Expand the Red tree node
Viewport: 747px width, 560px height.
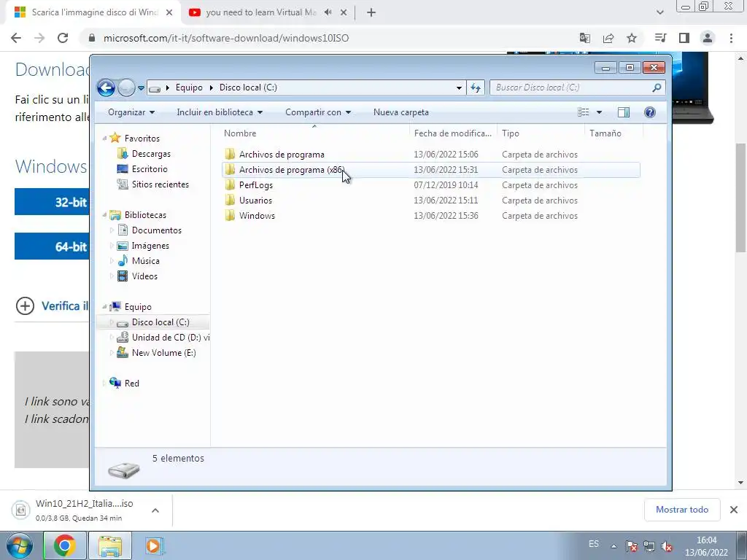click(104, 384)
